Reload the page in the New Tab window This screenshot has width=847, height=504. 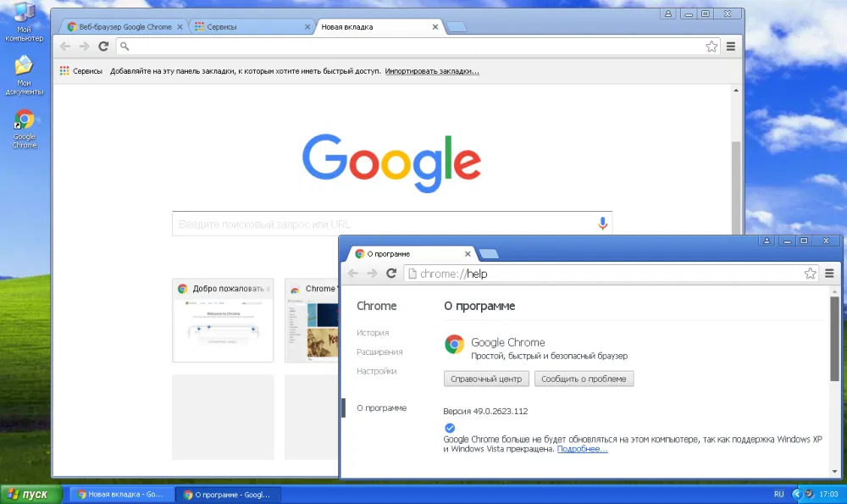pyautogui.click(x=103, y=47)
